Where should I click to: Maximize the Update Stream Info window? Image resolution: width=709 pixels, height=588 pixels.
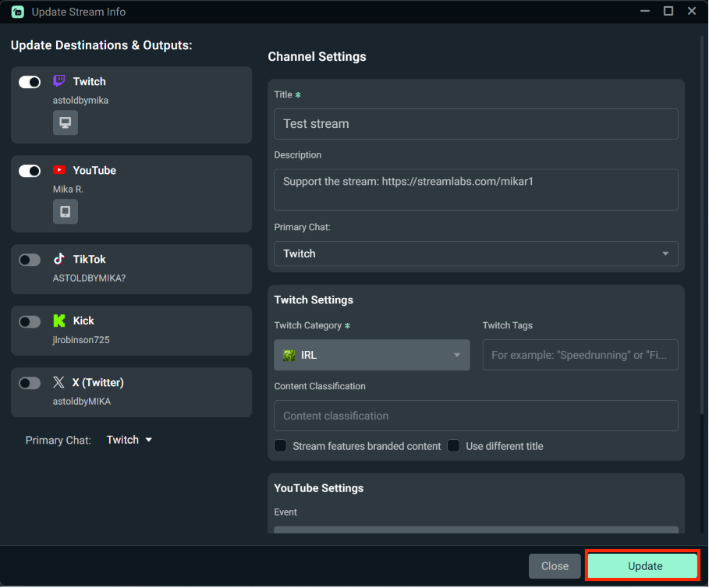pos(668,11)
